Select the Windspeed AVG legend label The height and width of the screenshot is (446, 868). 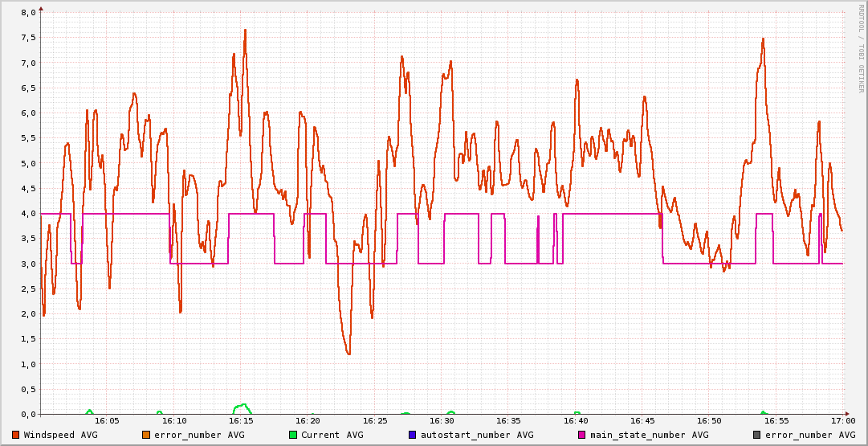[61, 435]
